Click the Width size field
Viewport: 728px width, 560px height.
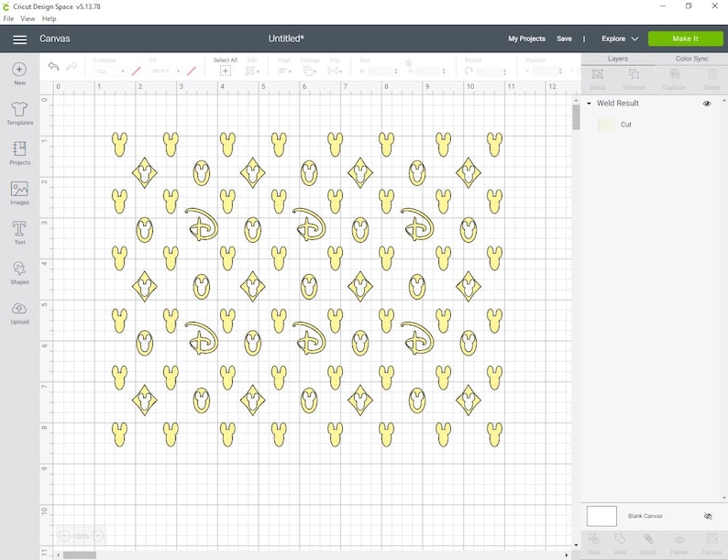pyautogui.click(x=381, y=71)
